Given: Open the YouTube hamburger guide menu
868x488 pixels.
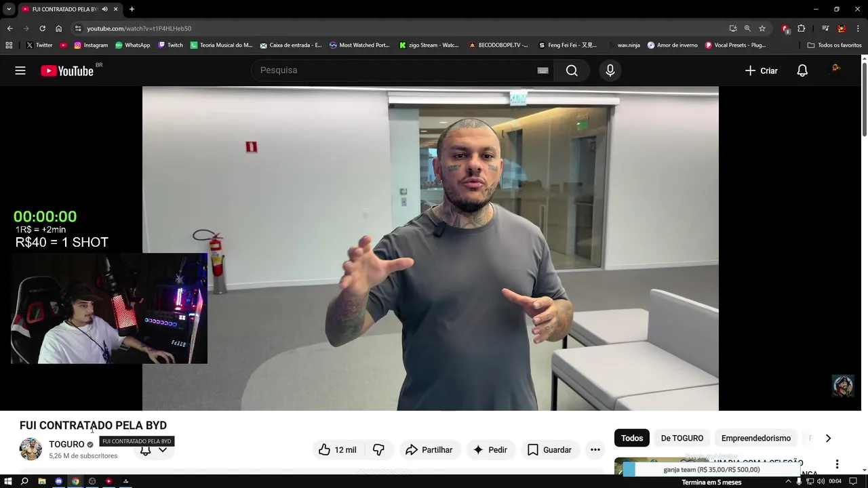Looking at the screenshot, I should point(20,70).
